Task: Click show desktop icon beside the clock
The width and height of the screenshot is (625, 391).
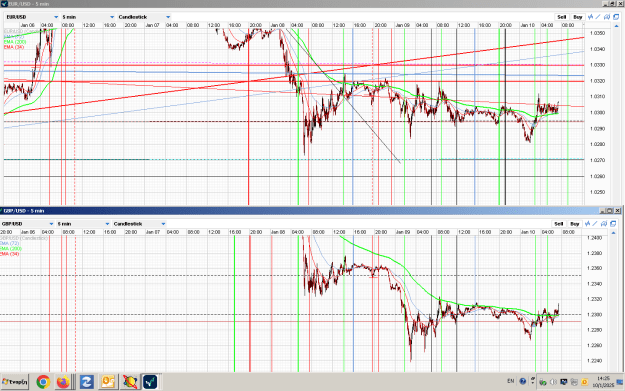Action: 619,382
